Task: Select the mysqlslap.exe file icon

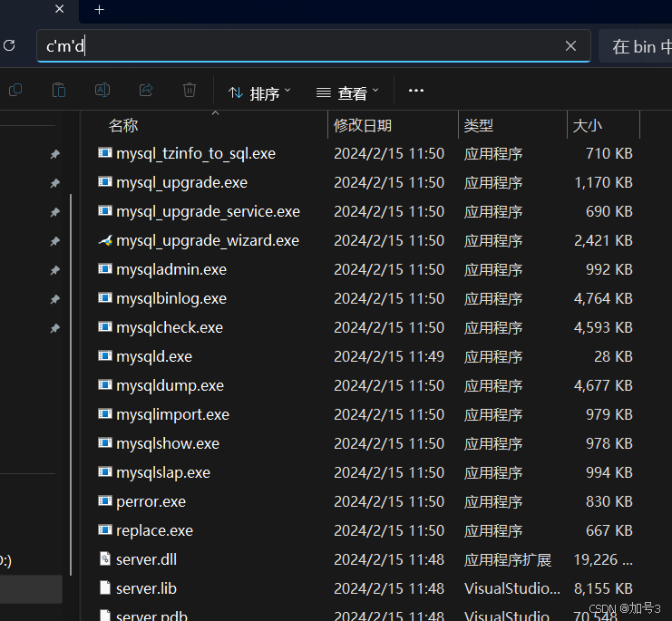Action: (x=105, y=472)
